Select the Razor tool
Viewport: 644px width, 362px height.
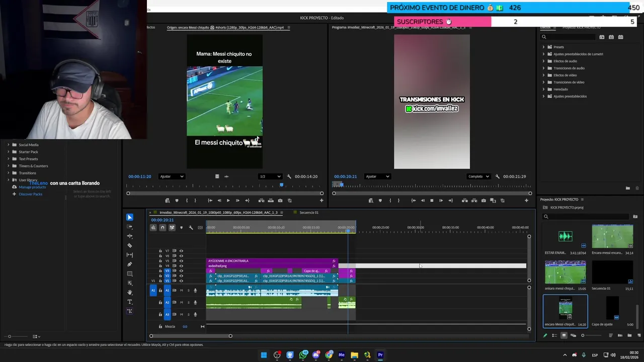coord(130,245)
